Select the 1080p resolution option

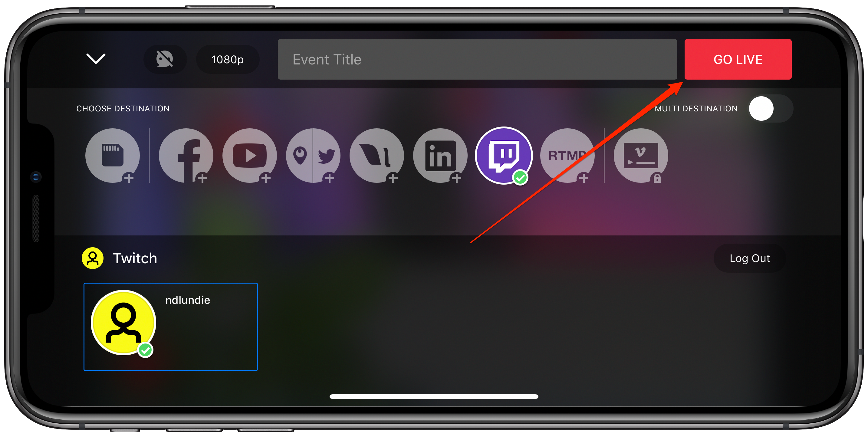(227, 58)
